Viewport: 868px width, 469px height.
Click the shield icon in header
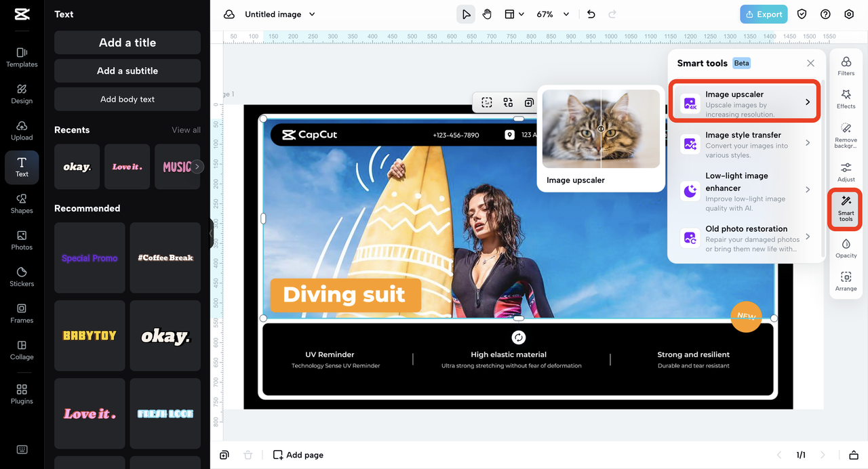[802, 14]
